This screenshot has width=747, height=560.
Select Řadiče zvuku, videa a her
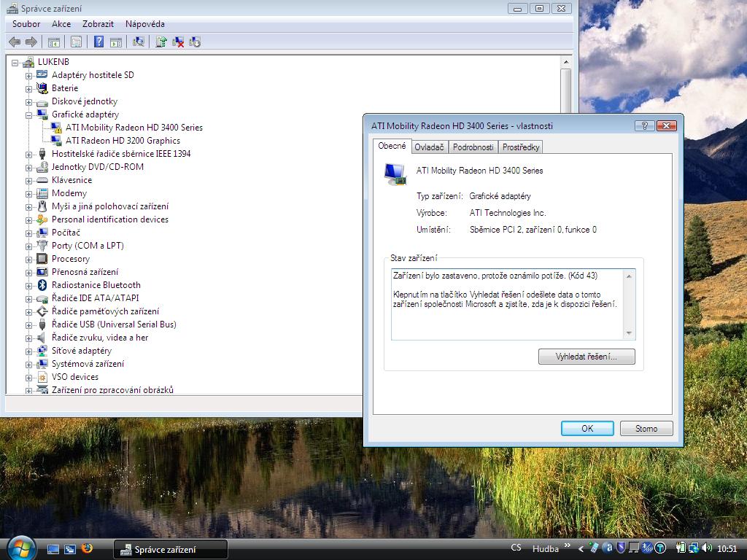click(x=100, y=338)
